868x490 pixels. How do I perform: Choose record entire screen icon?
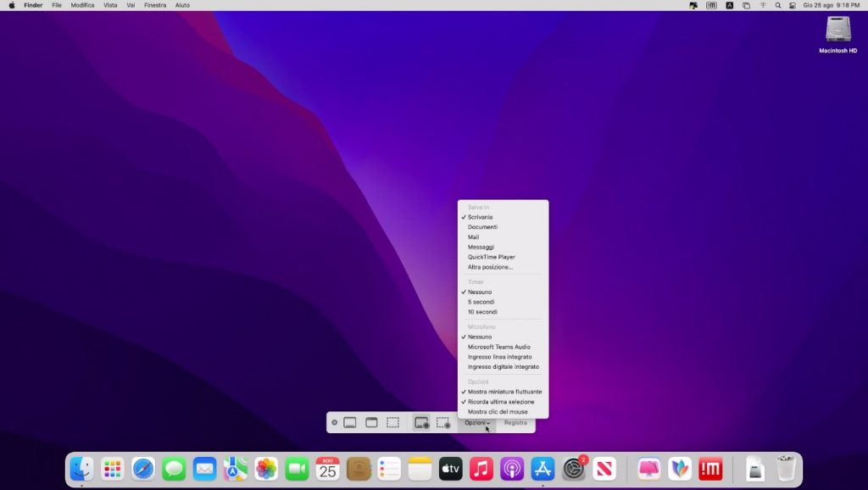coord(421,422)
